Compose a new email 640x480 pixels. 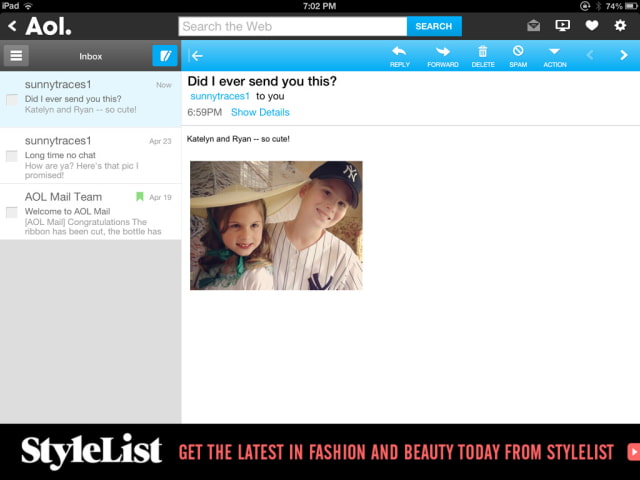tap(165, 56)
